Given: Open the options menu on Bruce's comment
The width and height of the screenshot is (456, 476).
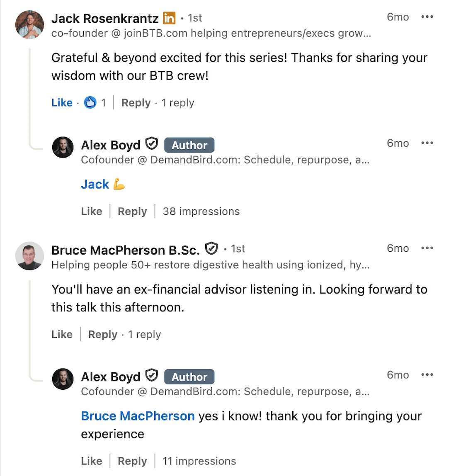Looking at the screenshot, I should [427, 248].
